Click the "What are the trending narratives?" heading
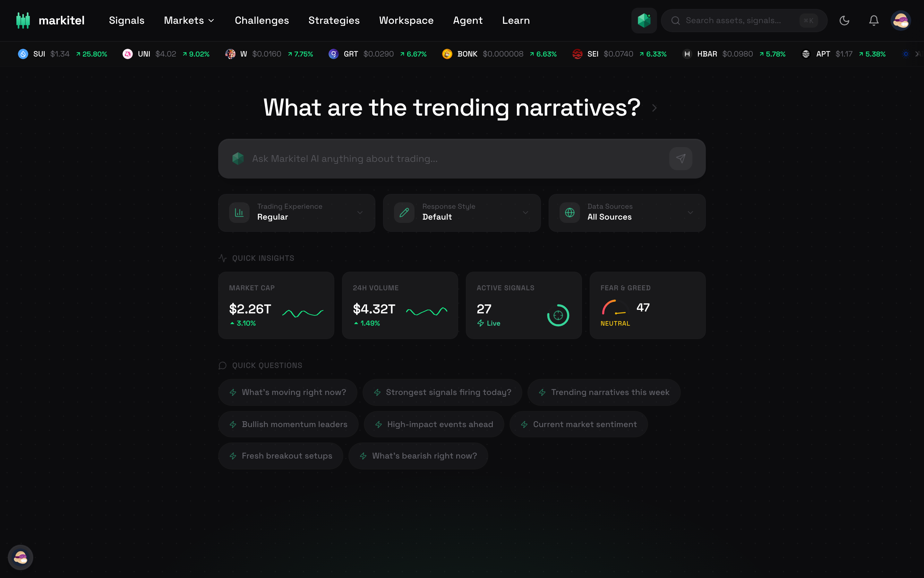The height and width of the screenshot is (578, 924). [x=452, y=108]
